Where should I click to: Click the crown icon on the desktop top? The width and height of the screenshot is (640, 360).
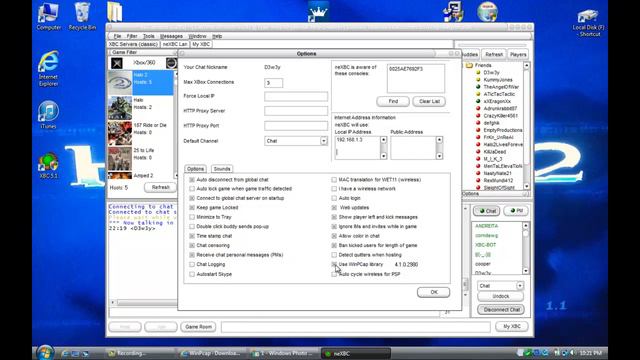(318, 12)
